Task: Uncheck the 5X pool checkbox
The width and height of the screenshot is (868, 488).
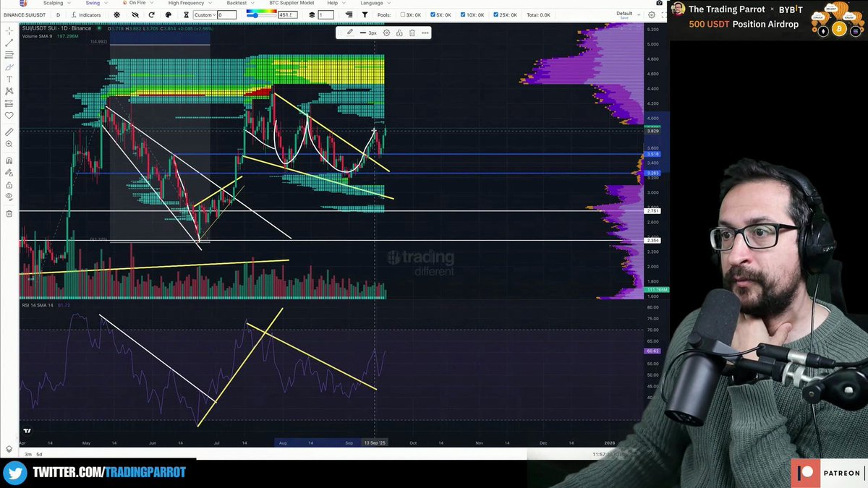Action: pos(431,14)
